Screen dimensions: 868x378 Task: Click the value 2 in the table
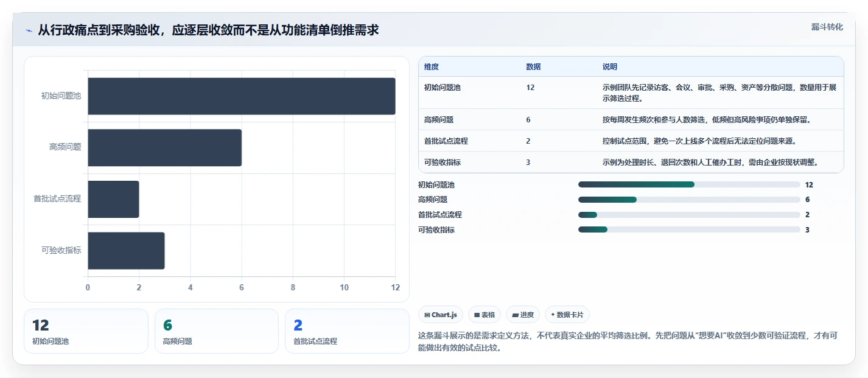tap(528, 141)
